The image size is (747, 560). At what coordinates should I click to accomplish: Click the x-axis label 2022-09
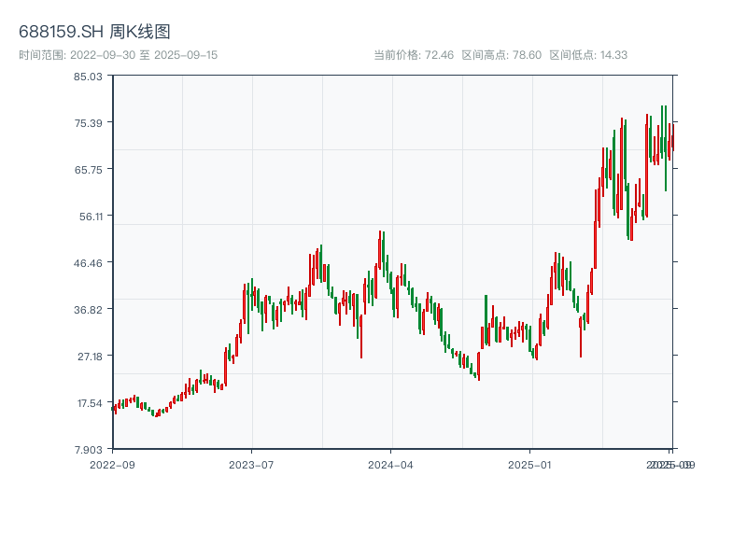pyautogui.click(x=112, y=465)
